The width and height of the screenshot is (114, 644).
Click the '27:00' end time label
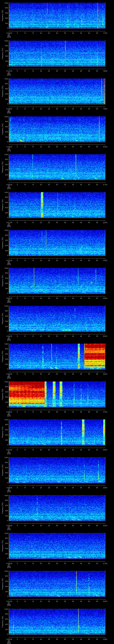(x=105, y=412)
